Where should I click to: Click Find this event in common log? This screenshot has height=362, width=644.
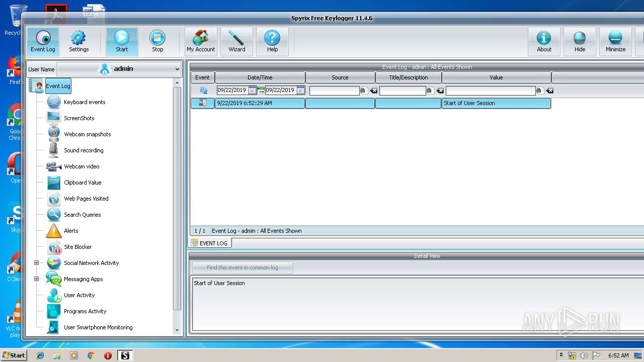[x=242, y=267]
